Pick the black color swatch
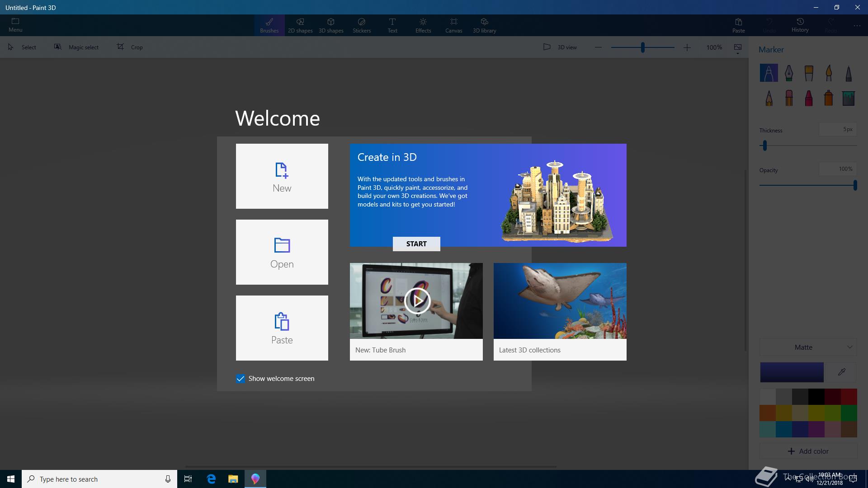 point(816,397)
